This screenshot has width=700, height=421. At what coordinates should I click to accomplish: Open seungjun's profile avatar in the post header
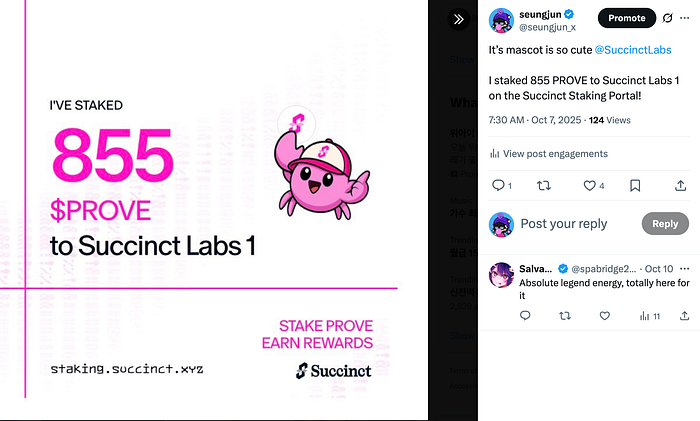coord(502,19)
